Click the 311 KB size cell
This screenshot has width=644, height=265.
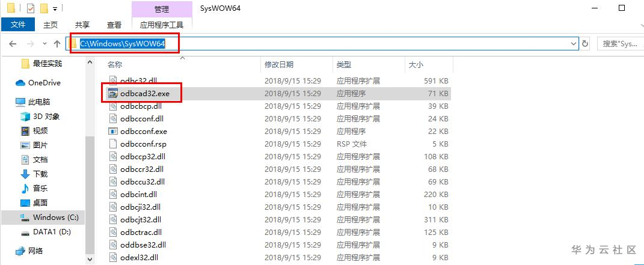pyautogui.click(x=436, y=220)
